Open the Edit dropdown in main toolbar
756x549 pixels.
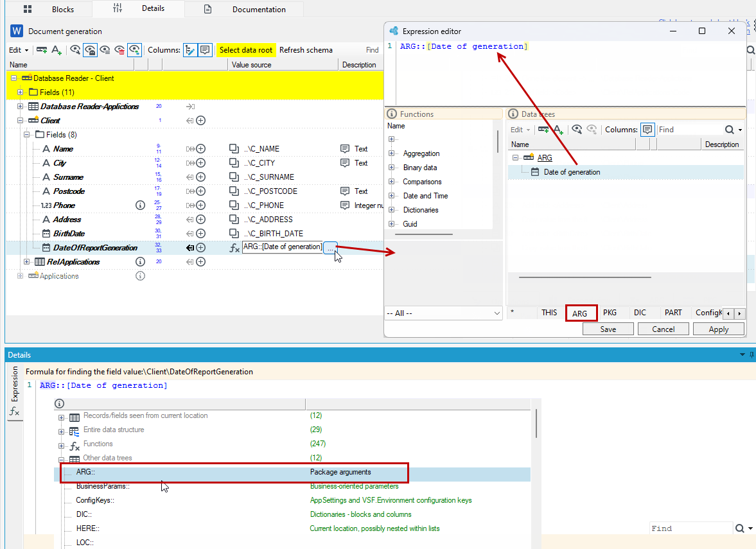[x=19, y=50]
